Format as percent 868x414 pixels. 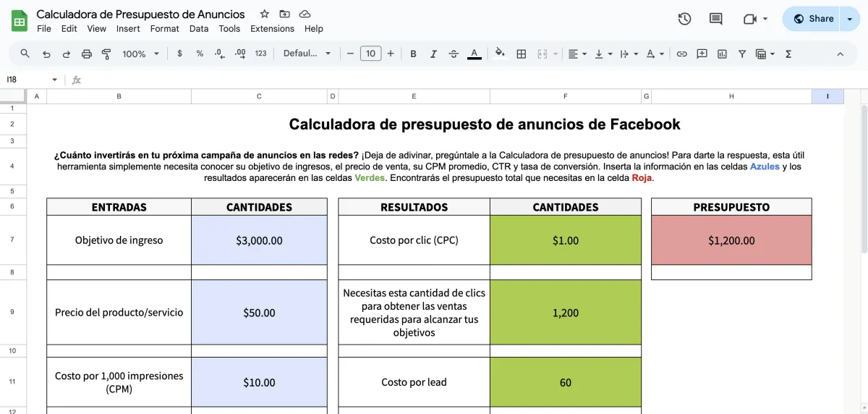pyautogui.click(x=200, y=54)
